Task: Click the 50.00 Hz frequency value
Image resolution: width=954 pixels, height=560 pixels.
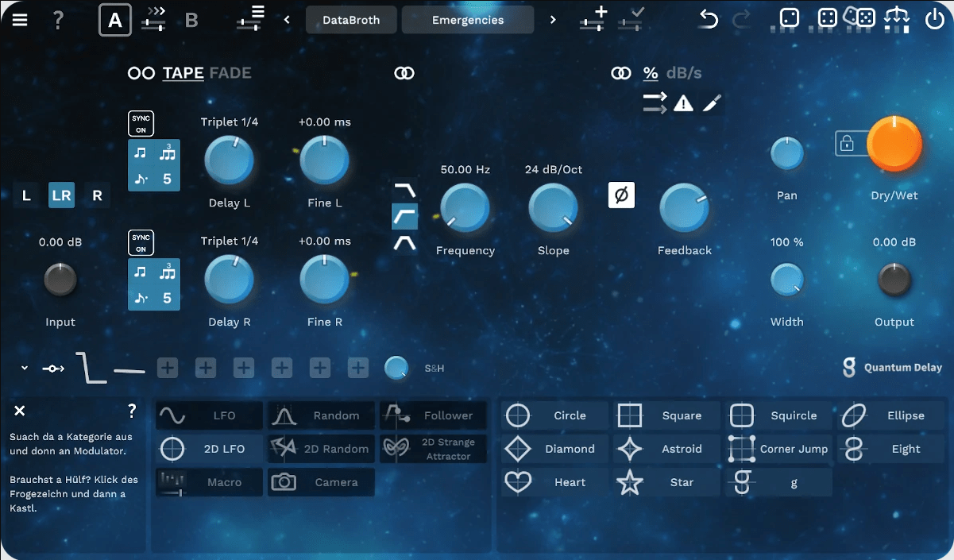Action: pyautogui.click(x=465, y=170)
